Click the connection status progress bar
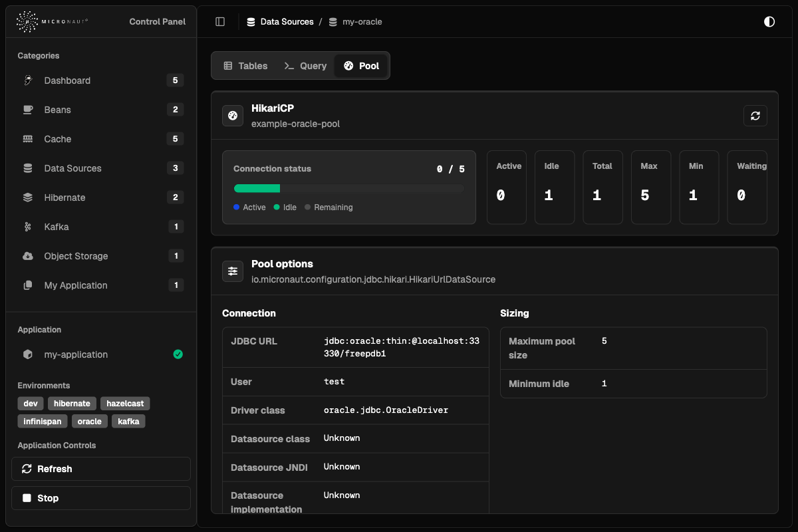 (x=349, y=188)
